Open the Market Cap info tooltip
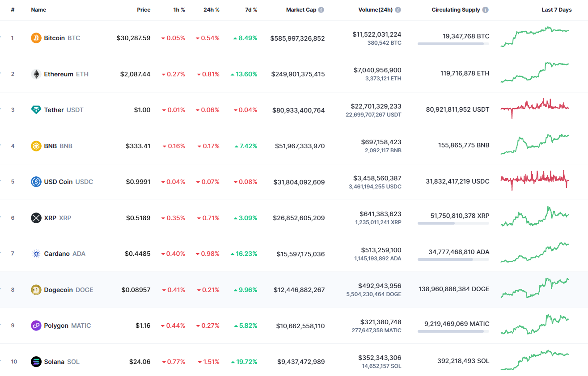588x376 pixels. click(x=321, y=9)
